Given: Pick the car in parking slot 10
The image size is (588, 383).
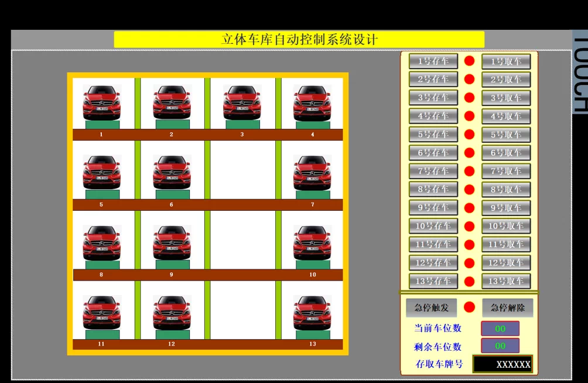Looking at the screenshot, I should pyautogui.click(x=312, y=242).
